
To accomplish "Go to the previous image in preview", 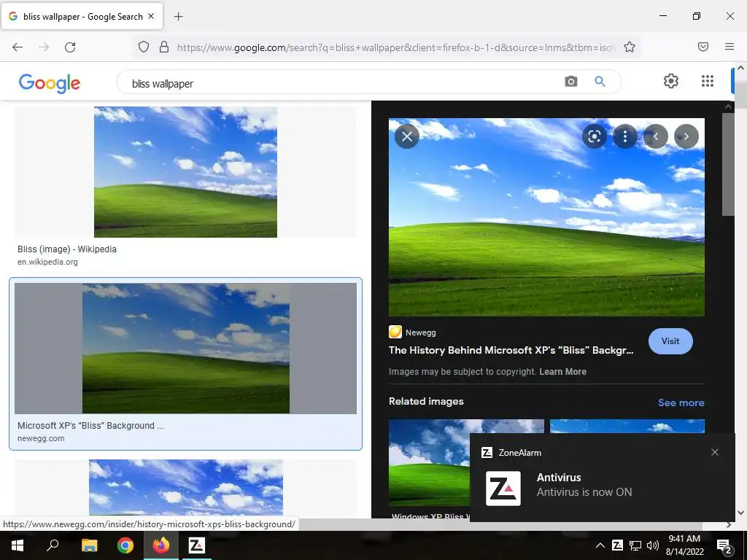I will click(x=656, y=136).
